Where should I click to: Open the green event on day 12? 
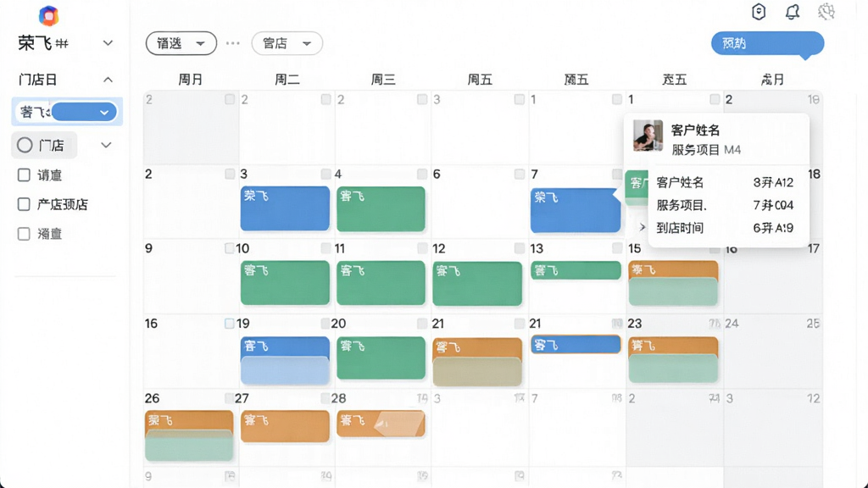(x=477, y=284)
